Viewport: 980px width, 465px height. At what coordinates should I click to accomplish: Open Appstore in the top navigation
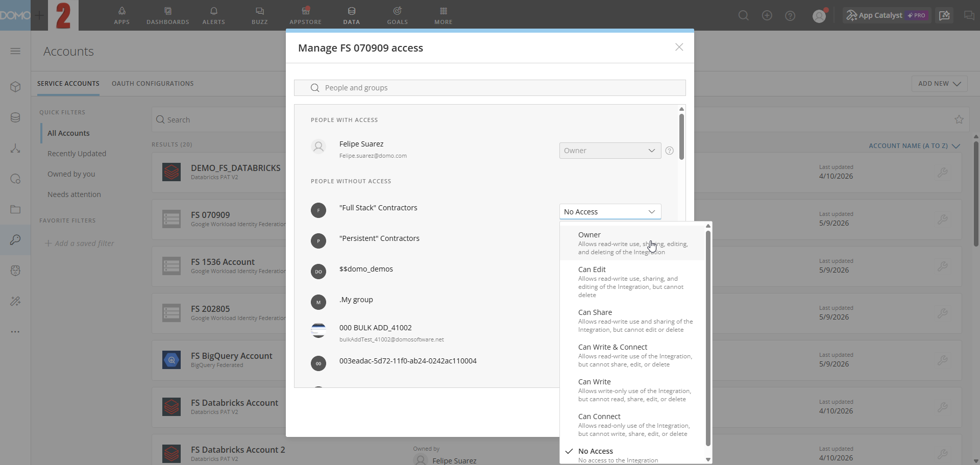tap(305, 15)
